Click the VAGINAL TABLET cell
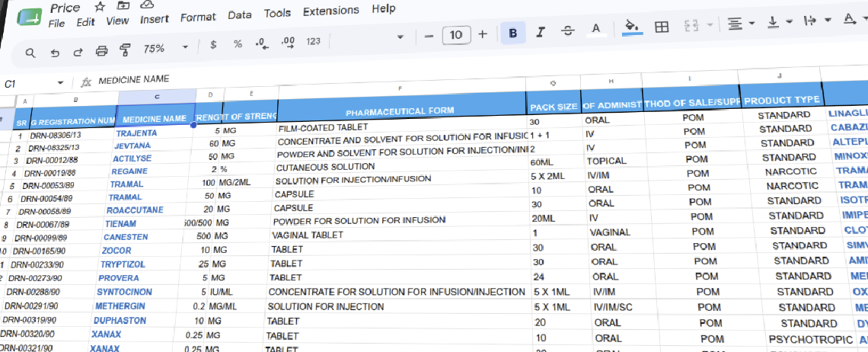 tap(308, 235)
